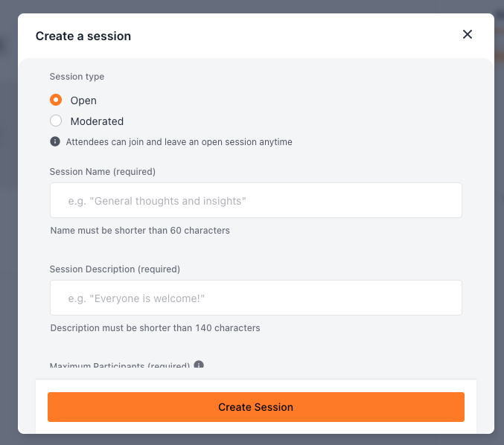
Task: Click the Maximum Participants info icon
Action: (199, 364)
